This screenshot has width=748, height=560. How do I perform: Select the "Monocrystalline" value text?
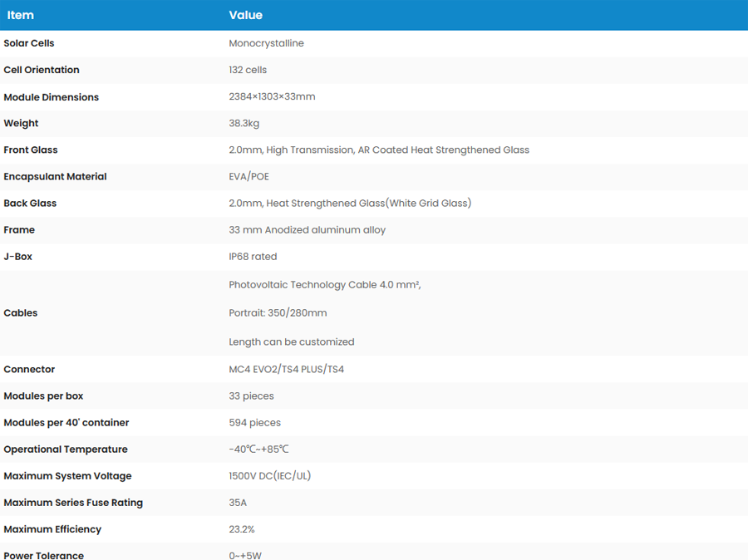coord(266,43)
